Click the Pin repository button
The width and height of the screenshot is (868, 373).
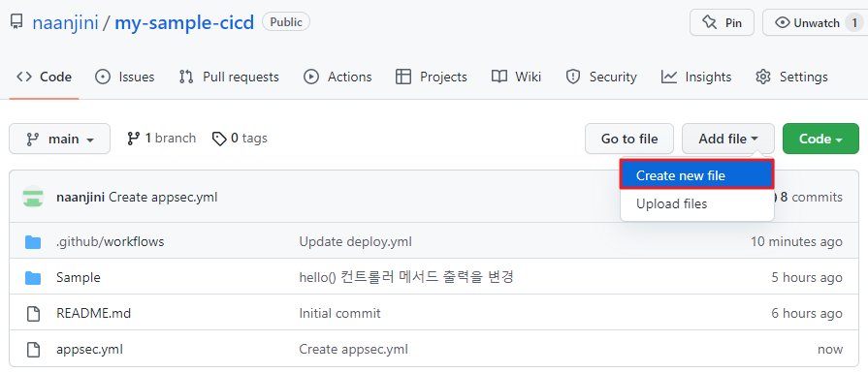722,22
